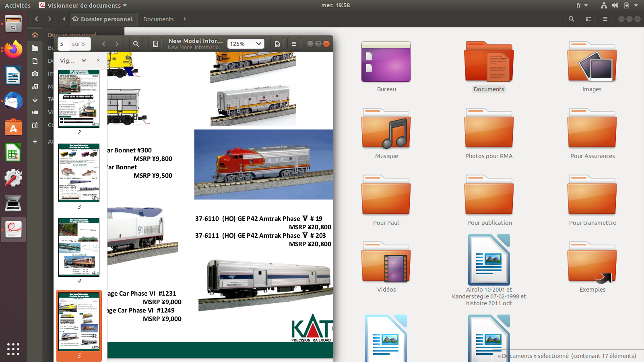Click the Pictures camera icon in Files sidebar
Image resolution: width=644 pixels, height=362 pixels.
(35, 74)
